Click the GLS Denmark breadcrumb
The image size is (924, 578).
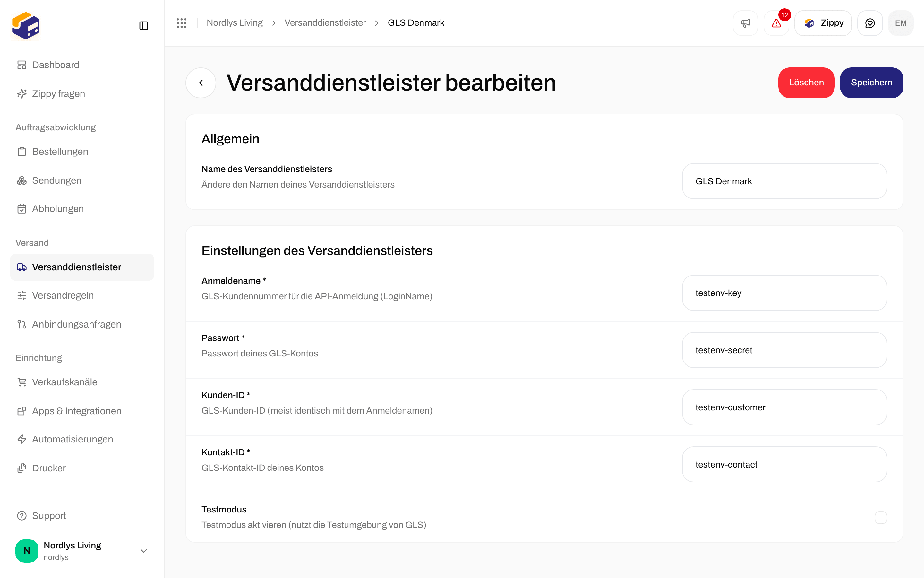[x=416, y=23]
